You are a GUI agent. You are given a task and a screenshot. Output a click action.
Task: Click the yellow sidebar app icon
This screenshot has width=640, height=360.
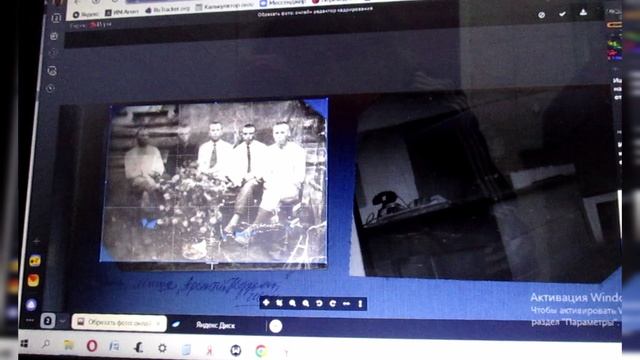(35, 261)
